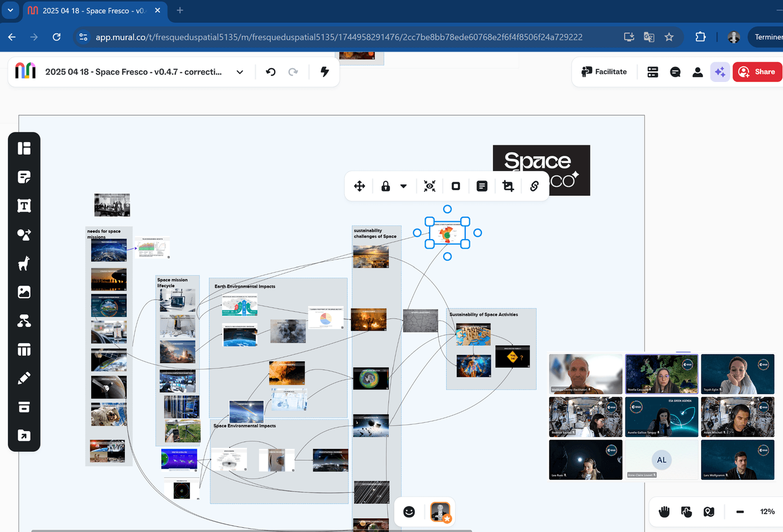783x532 pixels.
Task: Click the mural title text
Action: tap(134, 72)
